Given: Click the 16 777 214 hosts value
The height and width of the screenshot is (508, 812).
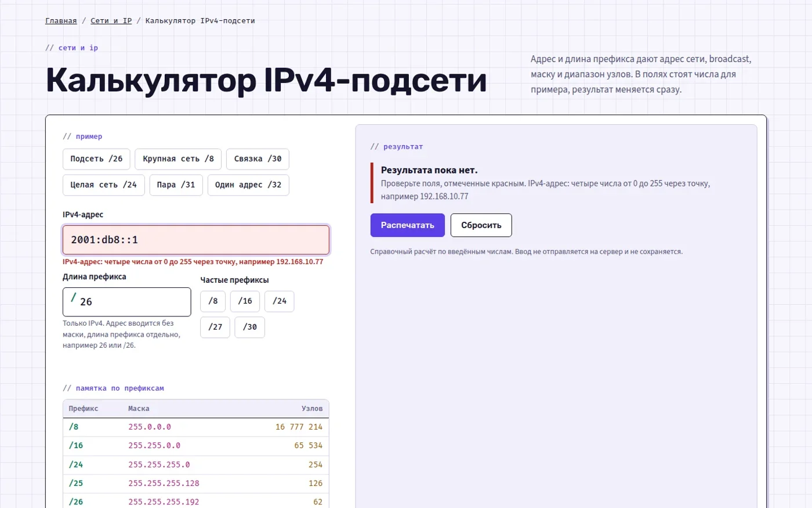Looking at the screenshot, I should click(299, 427).
